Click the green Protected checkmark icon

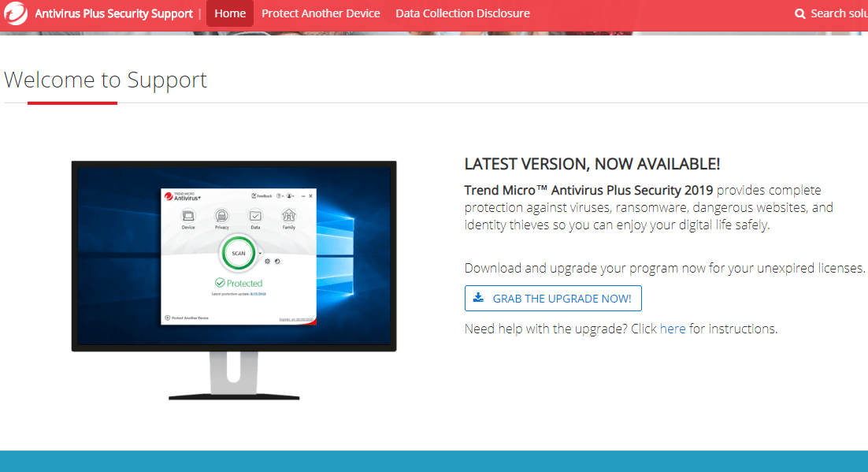click(x=219, y=281)
